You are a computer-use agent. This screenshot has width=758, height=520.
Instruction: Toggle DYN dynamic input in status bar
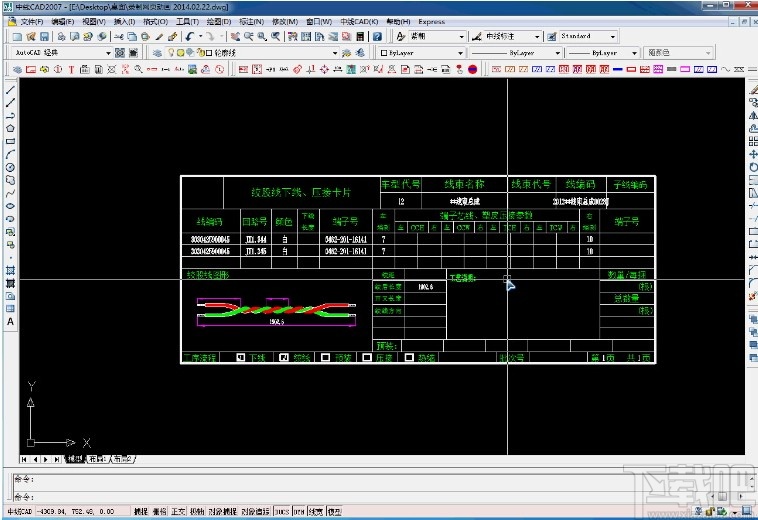(299, 511)
